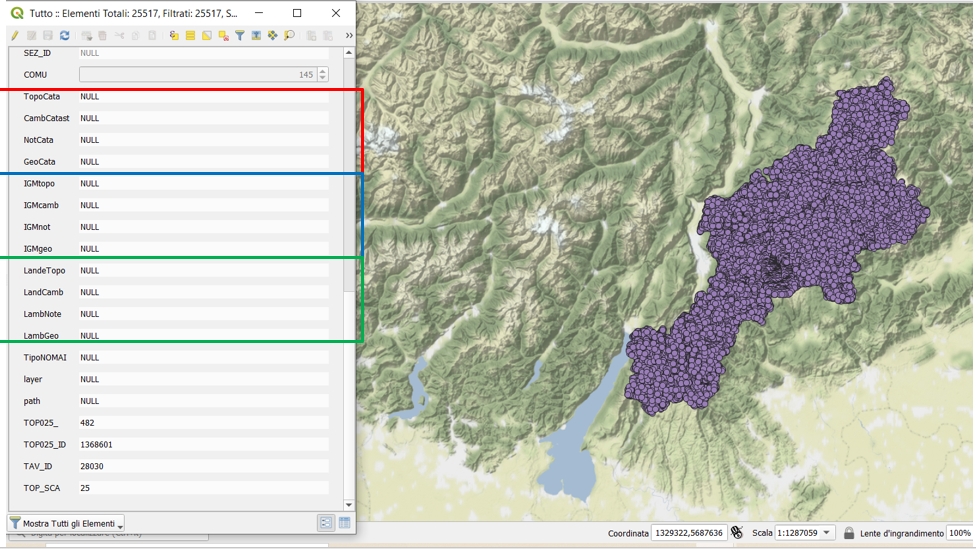Click the deselect all features icon
Screen dimensions: 976x549
[x=223, y=36]
